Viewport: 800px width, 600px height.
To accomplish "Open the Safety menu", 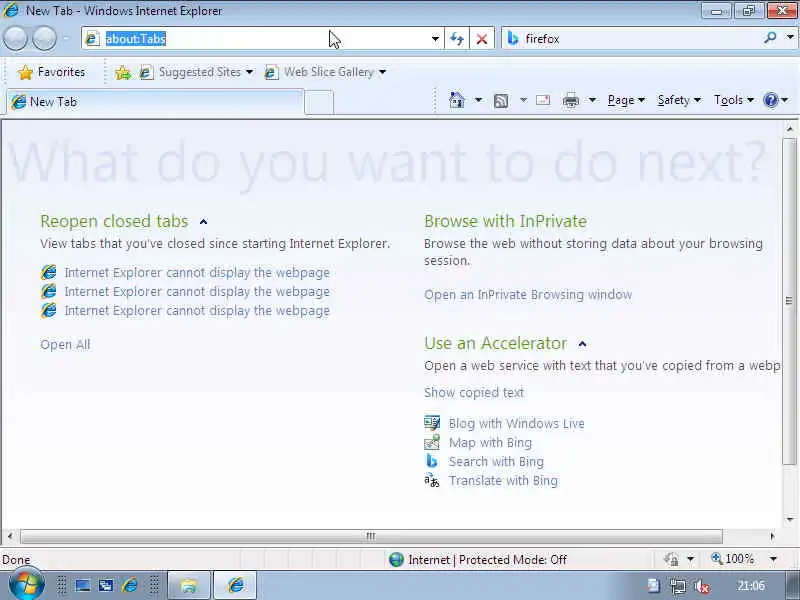I will pyautogui.click(x=679, y=101).
